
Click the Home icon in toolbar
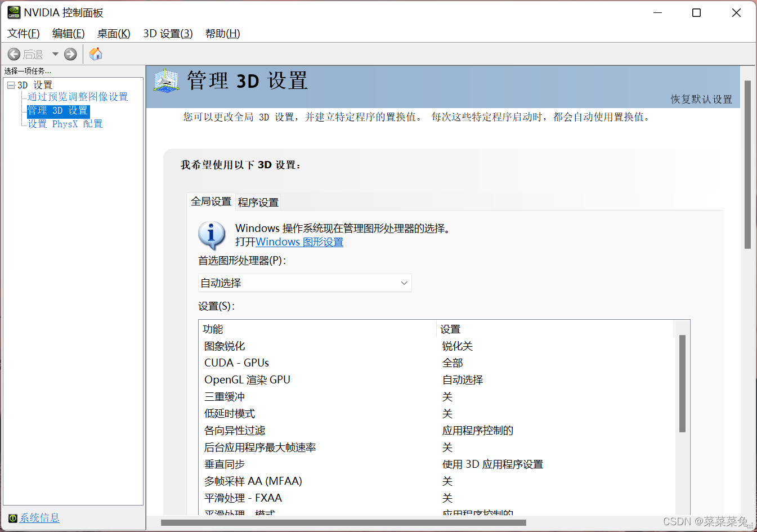click(96, 54)
